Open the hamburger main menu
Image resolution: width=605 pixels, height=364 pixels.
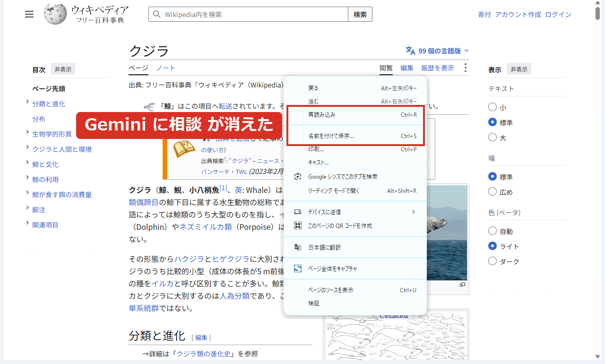click(x=29, y=14)
